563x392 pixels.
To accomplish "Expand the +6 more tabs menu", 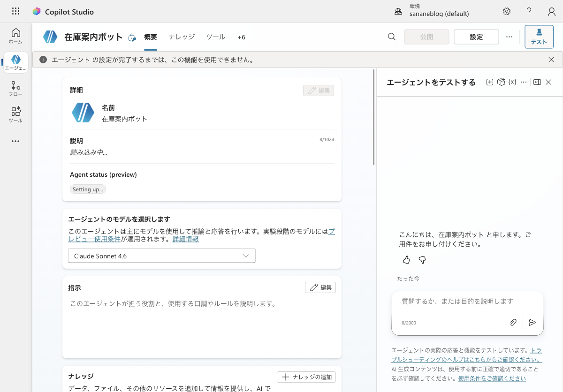I will [241, 37].
